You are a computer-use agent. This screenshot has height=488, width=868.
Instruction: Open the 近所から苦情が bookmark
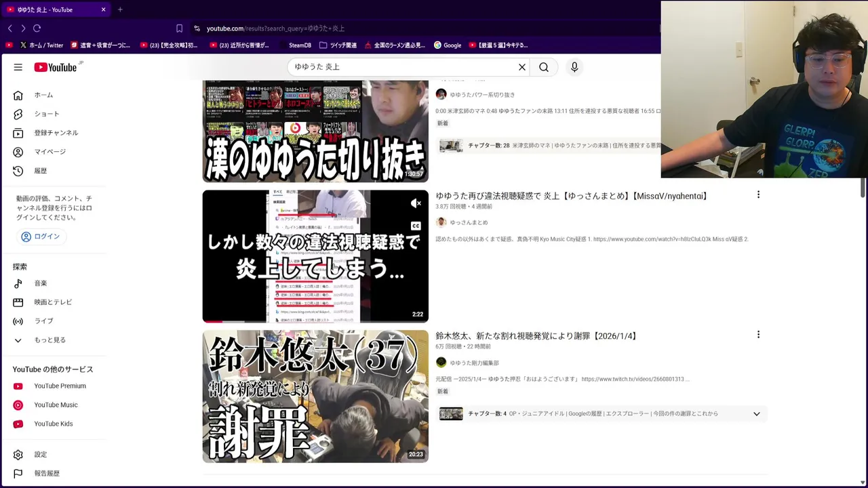tap(239, 45)
